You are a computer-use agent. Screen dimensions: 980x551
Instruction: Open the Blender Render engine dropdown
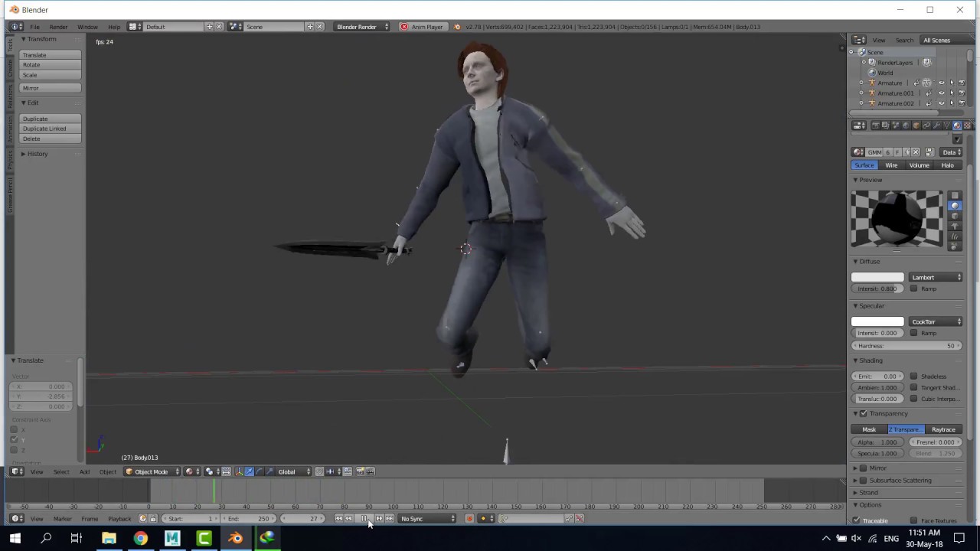(362, 27)
